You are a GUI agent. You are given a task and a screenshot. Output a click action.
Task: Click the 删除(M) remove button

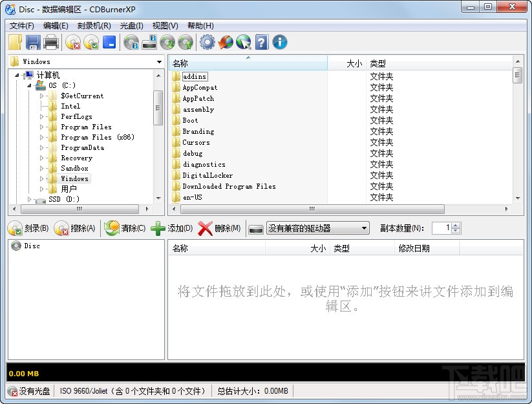pos(219,228)
